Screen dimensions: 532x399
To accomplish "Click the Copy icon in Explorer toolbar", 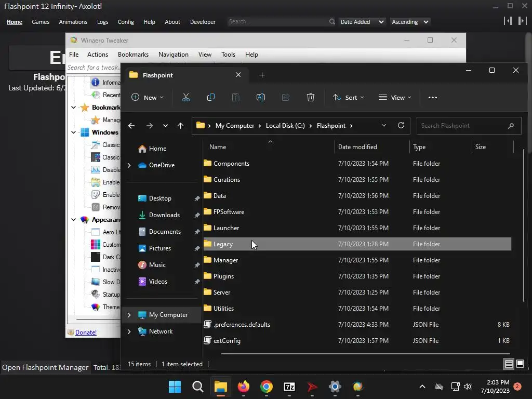I will click(211, 97).
